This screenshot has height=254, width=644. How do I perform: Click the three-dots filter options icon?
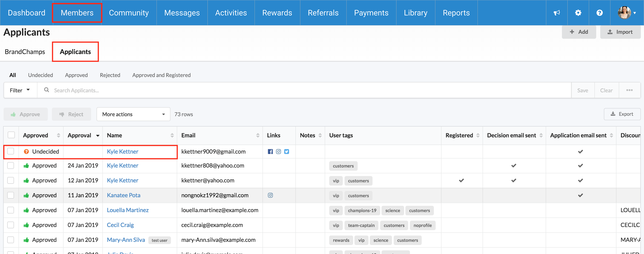629,90
